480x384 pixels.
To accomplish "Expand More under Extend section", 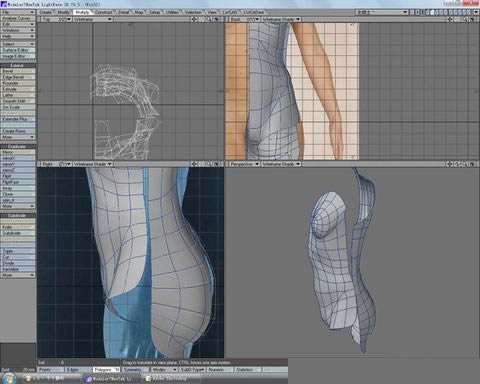I will tap(18, 137).
